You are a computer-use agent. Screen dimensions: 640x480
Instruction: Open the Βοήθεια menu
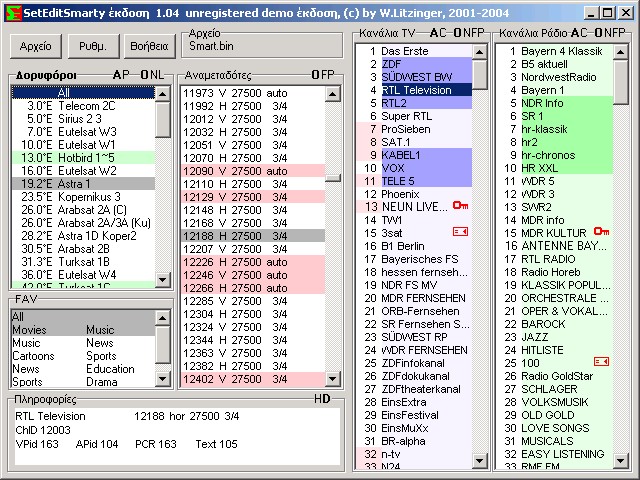pyautogui.click(x=146, y=46)
